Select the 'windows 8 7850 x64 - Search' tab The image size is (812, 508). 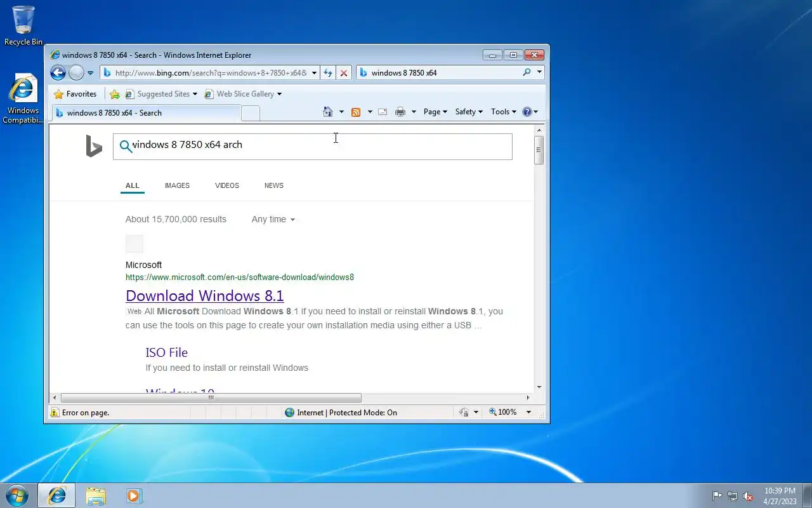coord(146,113)
